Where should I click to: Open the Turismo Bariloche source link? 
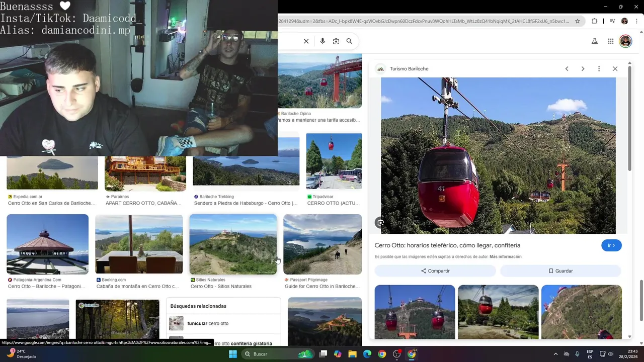409,68
